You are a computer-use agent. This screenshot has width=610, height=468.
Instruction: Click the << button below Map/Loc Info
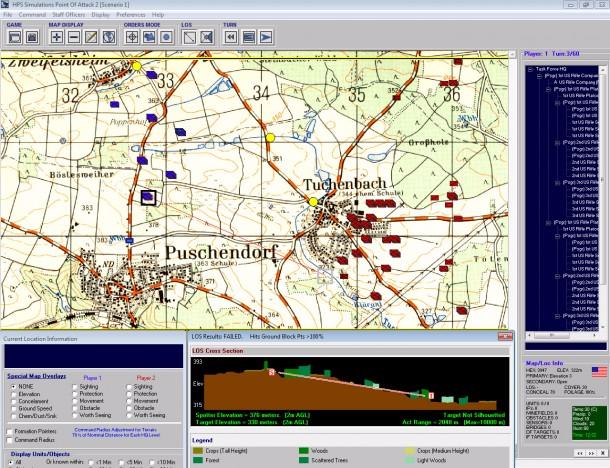(580, 453)
